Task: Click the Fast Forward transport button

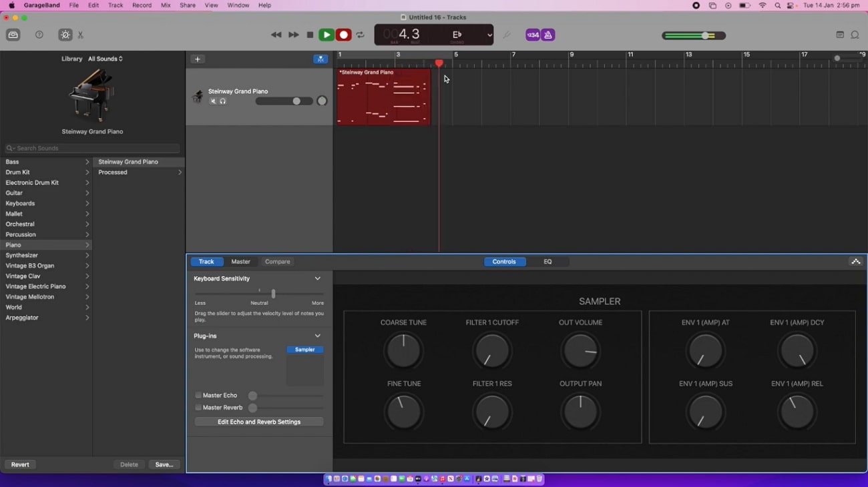Action: 294,35
